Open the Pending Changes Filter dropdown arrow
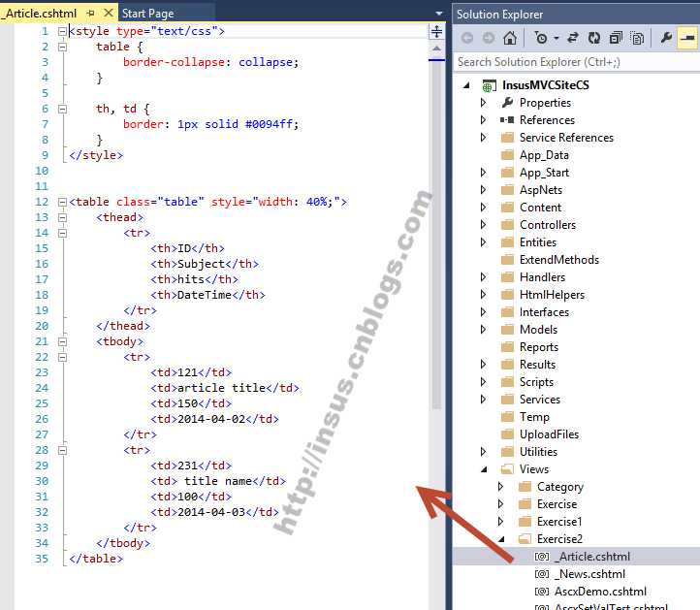The image size is (700, 610). pyautogui.click(x=557, y=39)
